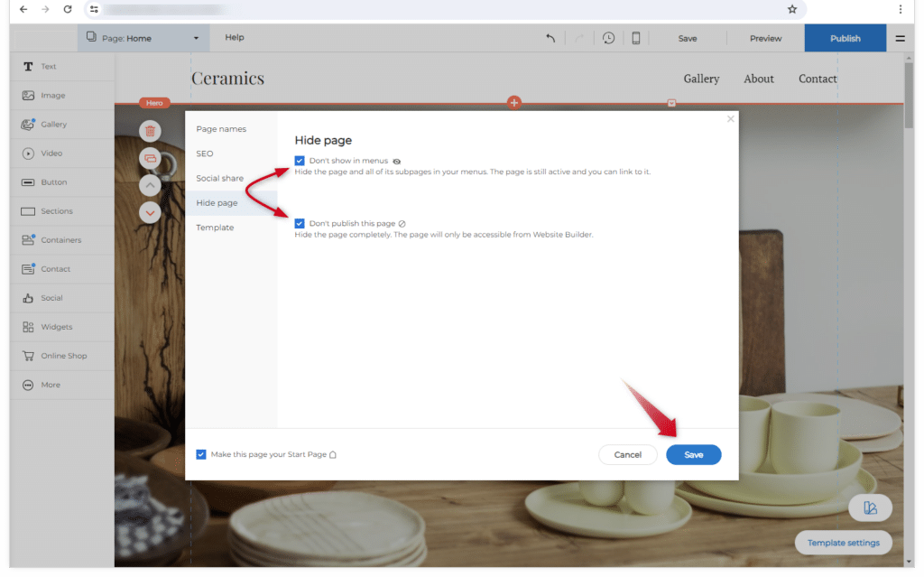Switch to mobile view icon

coord(636,38)
